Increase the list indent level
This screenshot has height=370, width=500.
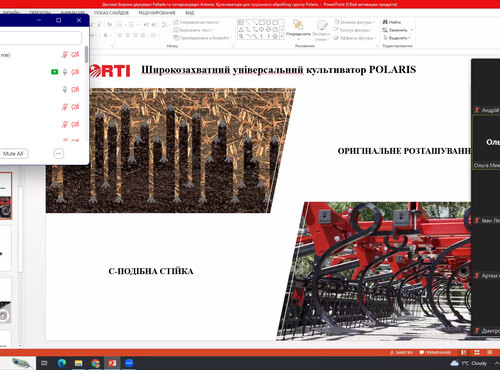coord(154,25)
